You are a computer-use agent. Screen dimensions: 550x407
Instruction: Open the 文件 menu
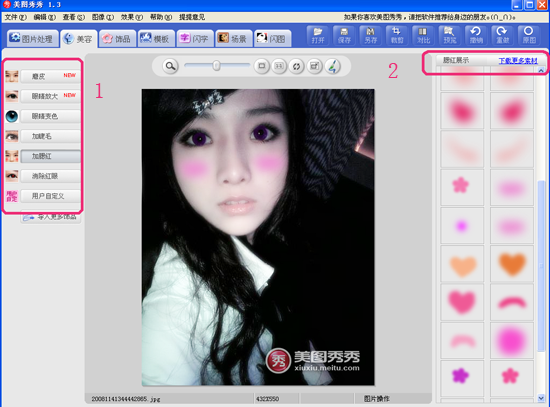point(15,17)
